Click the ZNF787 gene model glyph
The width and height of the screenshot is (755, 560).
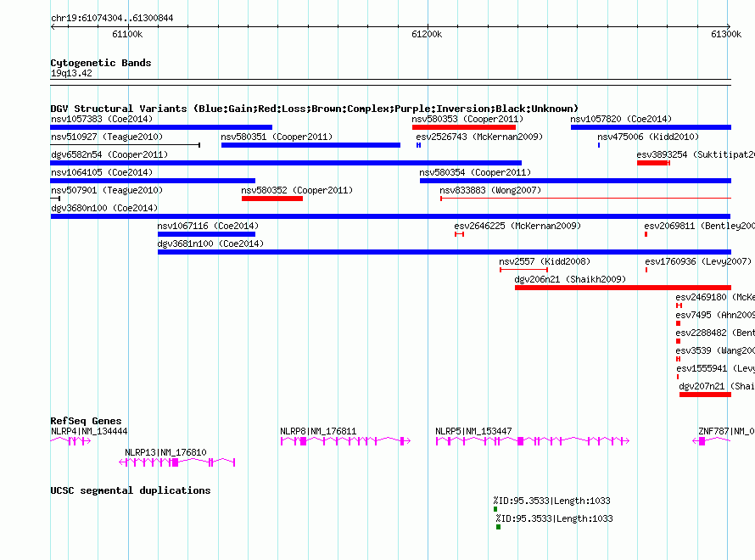tap(712, 440)
